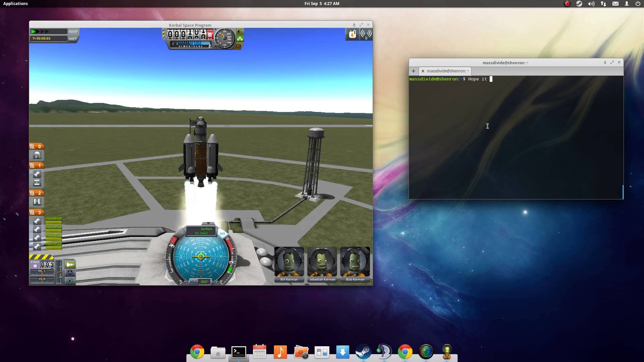Viewport: 644px width, 362px height.
Task: Click the third engine icon in stage 3
Action: [x=37, y=238]
